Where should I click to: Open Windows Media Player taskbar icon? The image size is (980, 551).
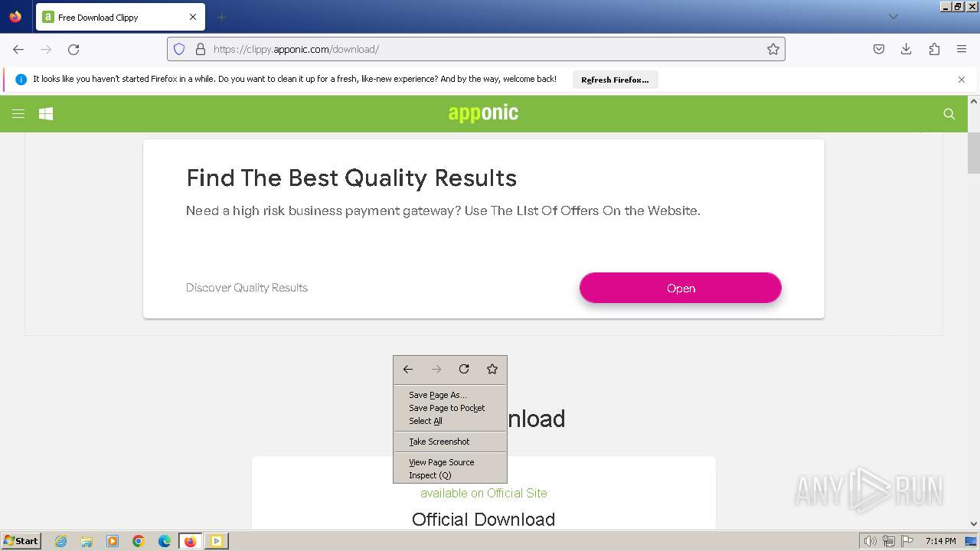click(113, 541)
